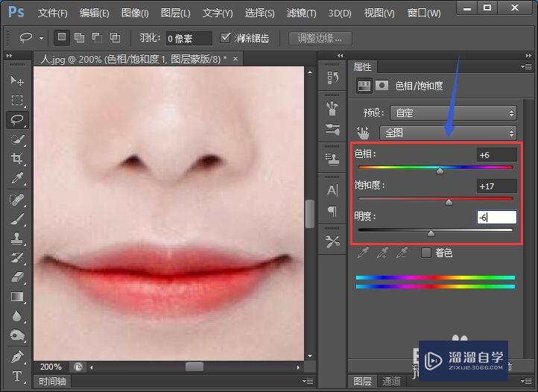The width and height of the screenshot is (538, 392).
Task: Select the Sponge tool
Action: pyautogui.click(x=17, y=335)
